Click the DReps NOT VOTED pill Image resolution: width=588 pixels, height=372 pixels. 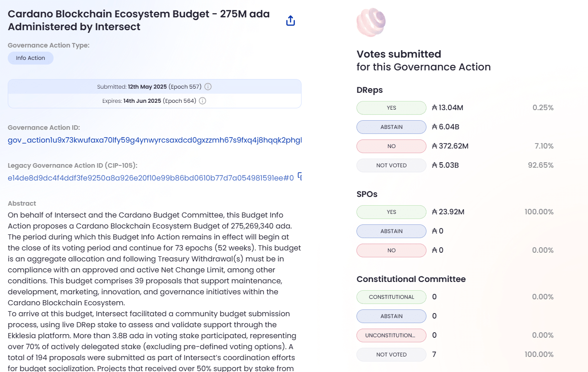coord(391,165)
